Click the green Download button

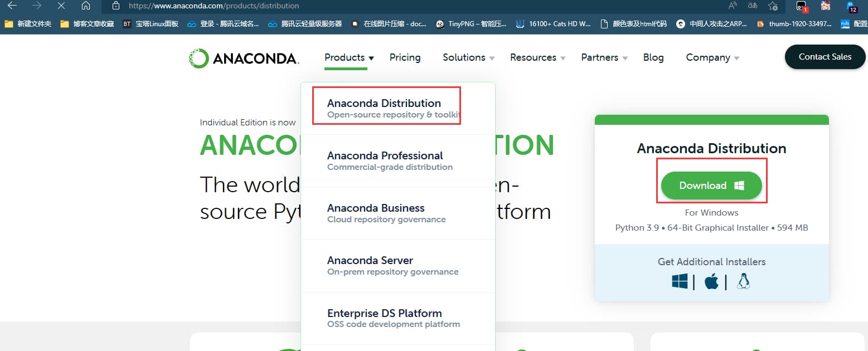click(711, 186)
